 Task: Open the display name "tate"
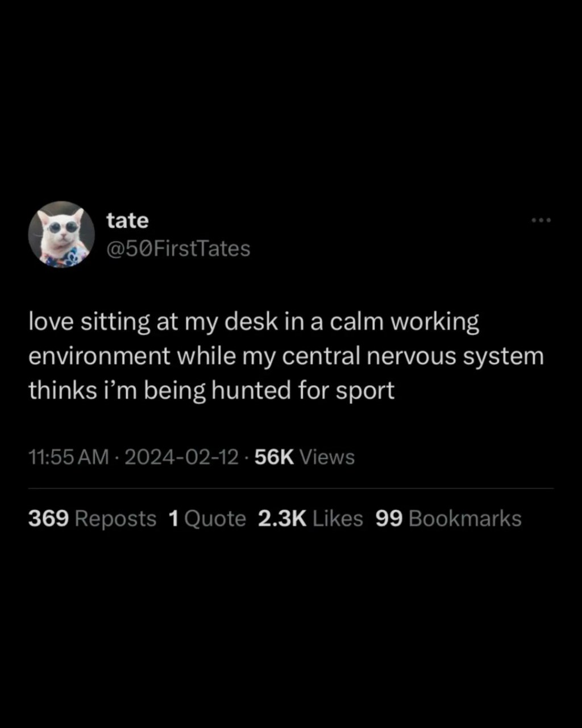coord(127,220)
